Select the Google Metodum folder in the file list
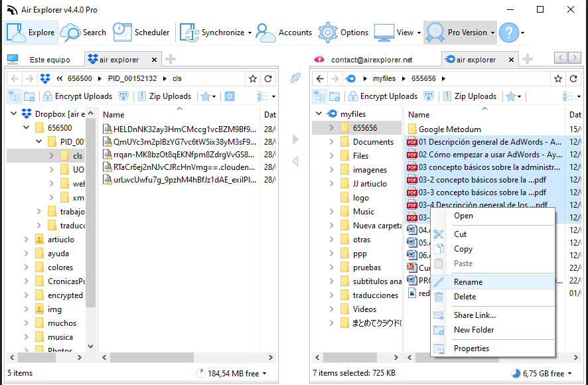 pyautogui.click(x=449, y=129)
